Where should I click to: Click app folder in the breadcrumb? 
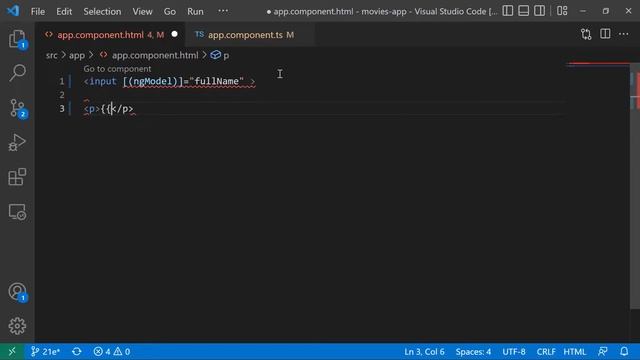[77, 55]
